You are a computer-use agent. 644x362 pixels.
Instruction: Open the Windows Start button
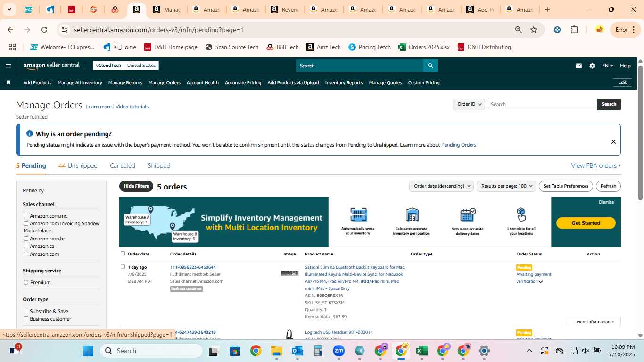point(88,351)
